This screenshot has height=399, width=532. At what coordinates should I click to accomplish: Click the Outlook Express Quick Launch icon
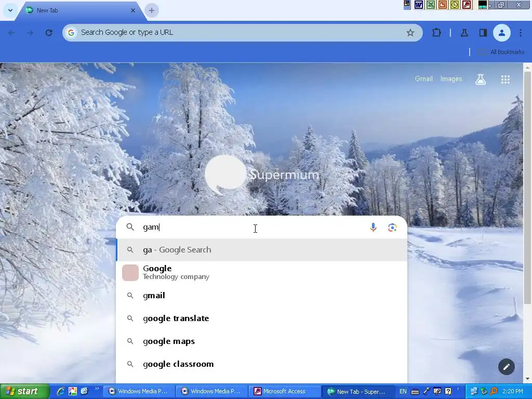click(84, 391)
